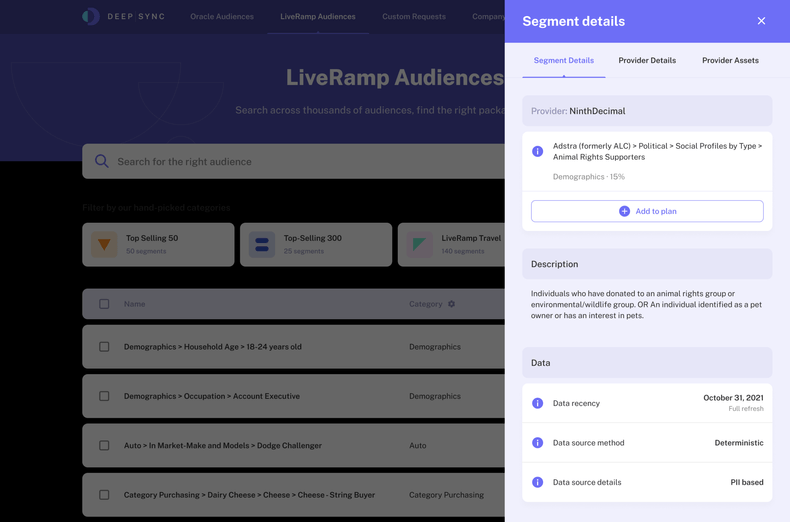The height and width of the screenshot is (522, 790).
Task: Click the Data recency info icon
Action: pos(537,403)
